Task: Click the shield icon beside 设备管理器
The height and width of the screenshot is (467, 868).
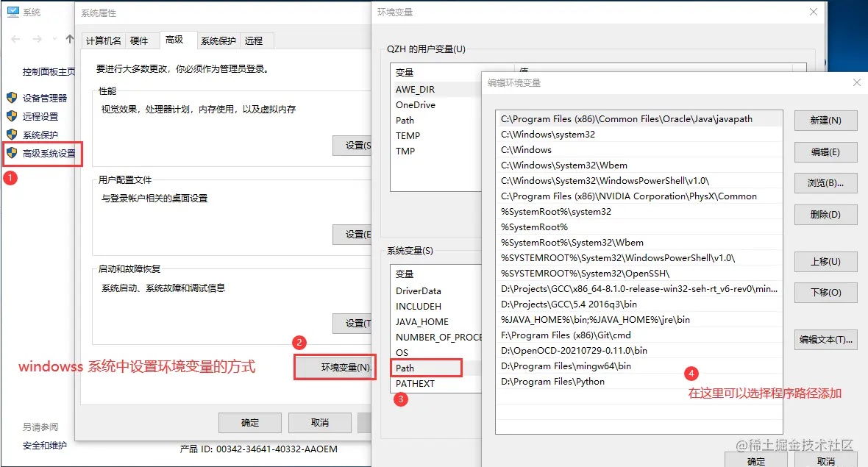Action: click(x=12, y=98)
